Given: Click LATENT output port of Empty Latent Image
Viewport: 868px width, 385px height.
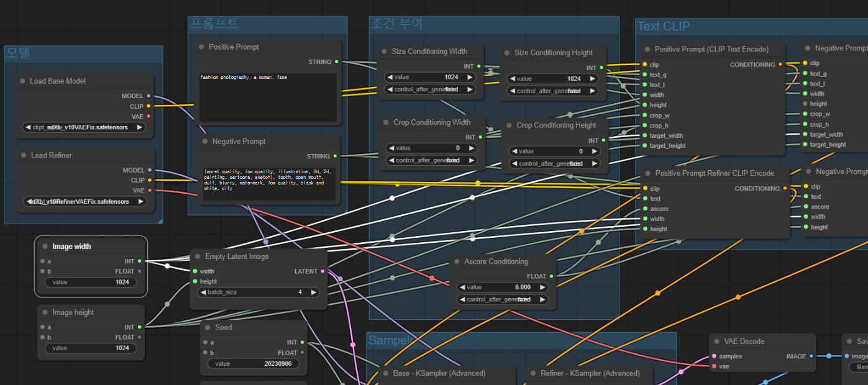Looking at the screenshot, I should tap(322, 271).
